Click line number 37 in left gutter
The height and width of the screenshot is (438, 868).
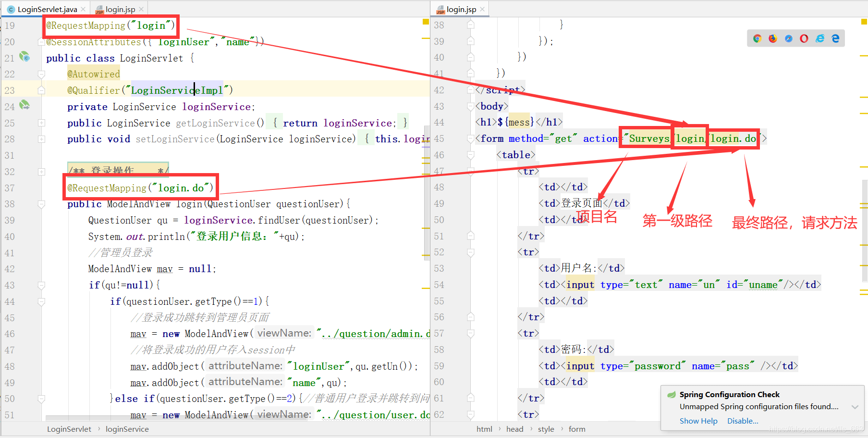10,188
